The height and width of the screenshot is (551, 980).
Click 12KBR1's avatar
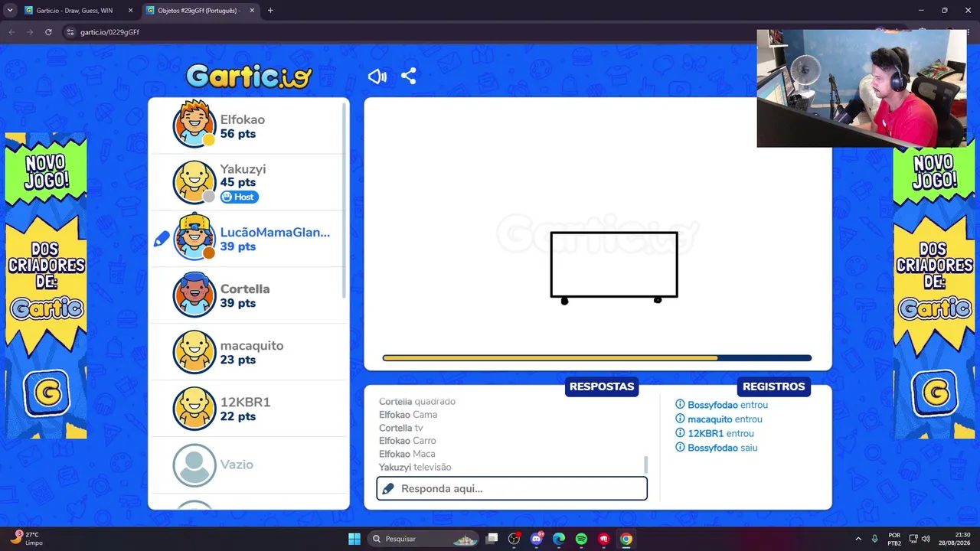point(194,409)
